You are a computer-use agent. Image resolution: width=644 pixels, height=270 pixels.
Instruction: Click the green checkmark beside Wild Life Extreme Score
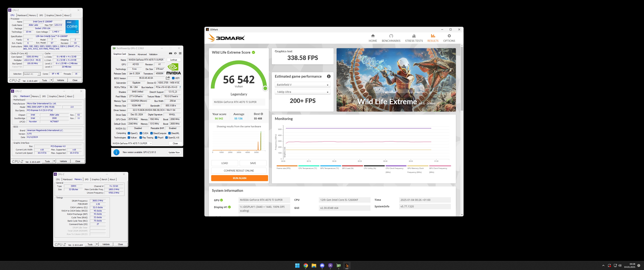point(253,52)
